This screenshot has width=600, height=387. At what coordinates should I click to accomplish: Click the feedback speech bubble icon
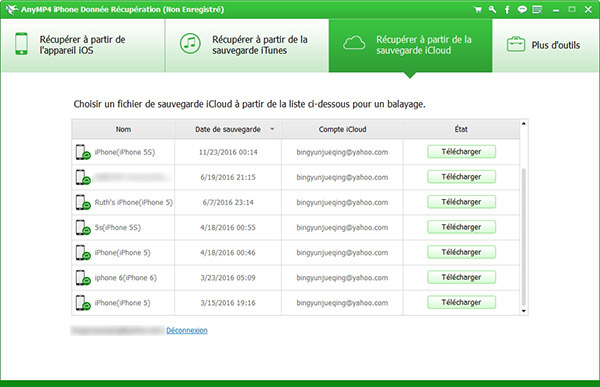coord(522,10)
